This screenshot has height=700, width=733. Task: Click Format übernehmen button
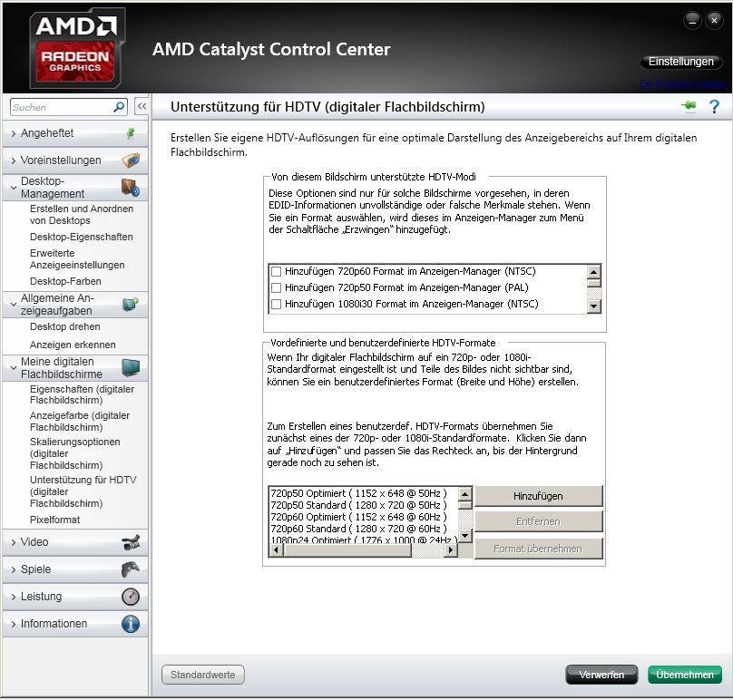coord(538,549)
